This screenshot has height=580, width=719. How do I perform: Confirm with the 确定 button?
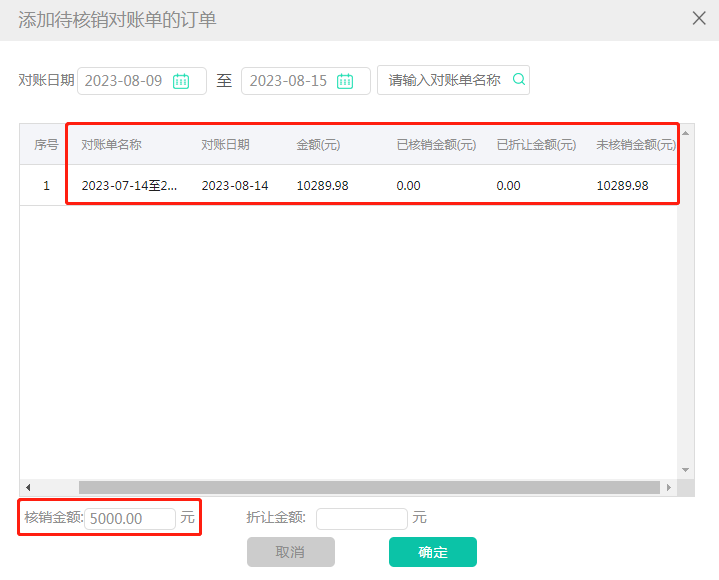[x=432, y=552]
